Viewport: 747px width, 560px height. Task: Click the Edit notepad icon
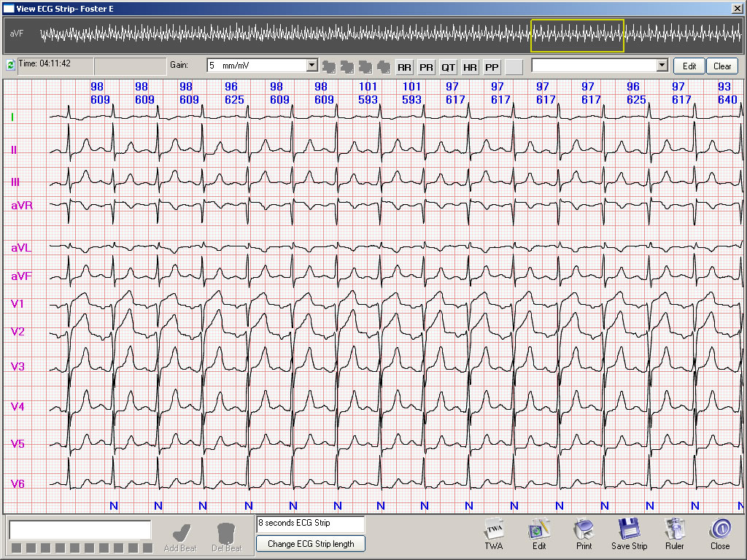[x=539, y=534]
